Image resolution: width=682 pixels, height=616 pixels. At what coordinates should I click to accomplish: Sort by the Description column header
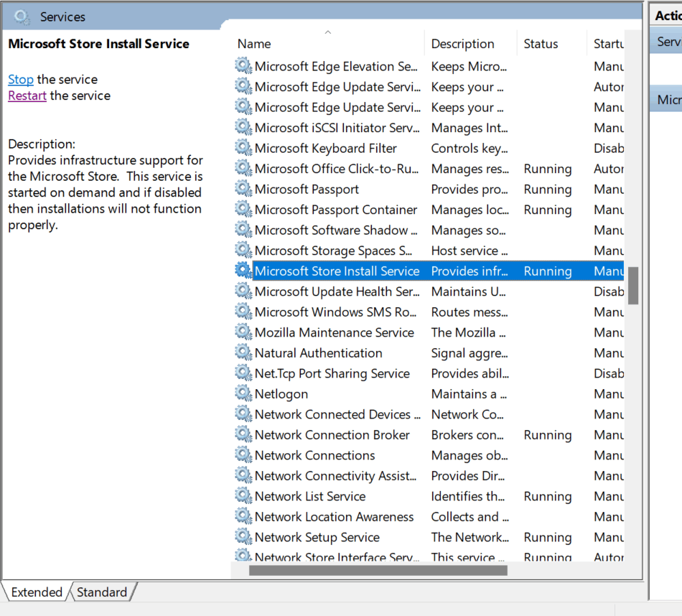pyautogui.click(x=471, y=44)
